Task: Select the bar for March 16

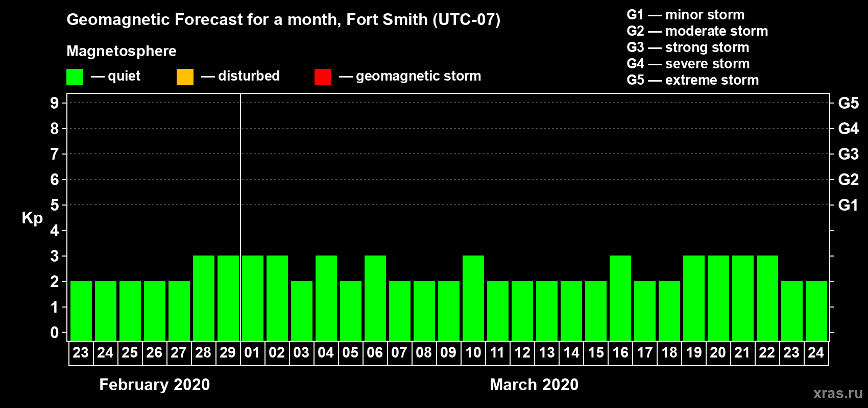Action: tap(620, 298)
